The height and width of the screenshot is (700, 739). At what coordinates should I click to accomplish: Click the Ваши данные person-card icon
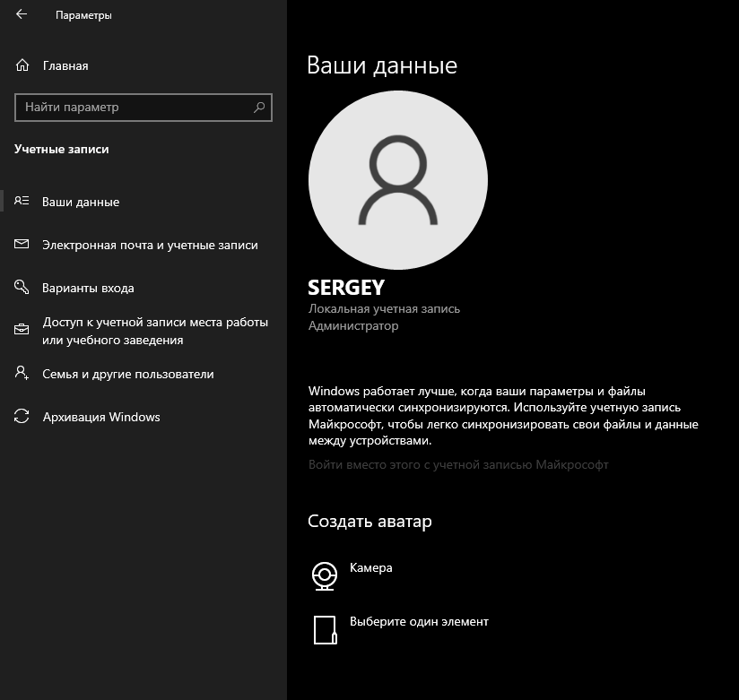(x=22, y=201)
